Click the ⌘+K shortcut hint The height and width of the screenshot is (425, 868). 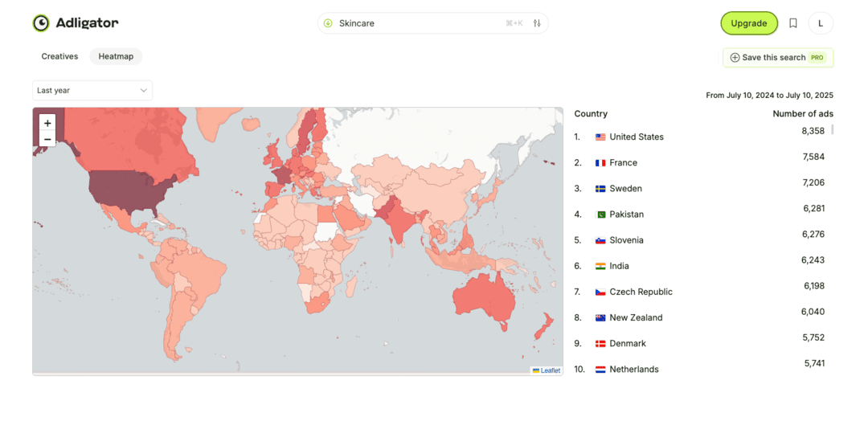pyautogui.click(x=514, y=23)
